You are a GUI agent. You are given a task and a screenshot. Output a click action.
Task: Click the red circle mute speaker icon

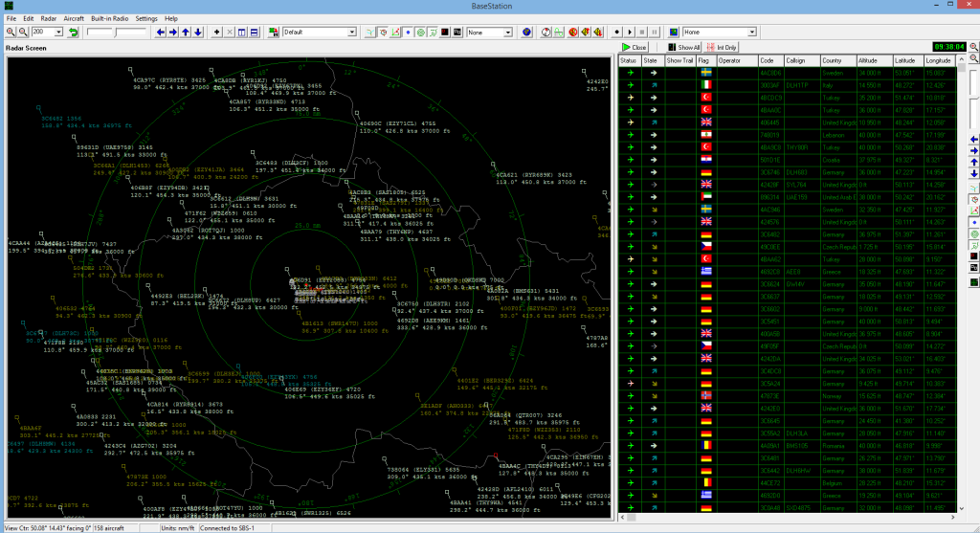[x=573, y=32]
